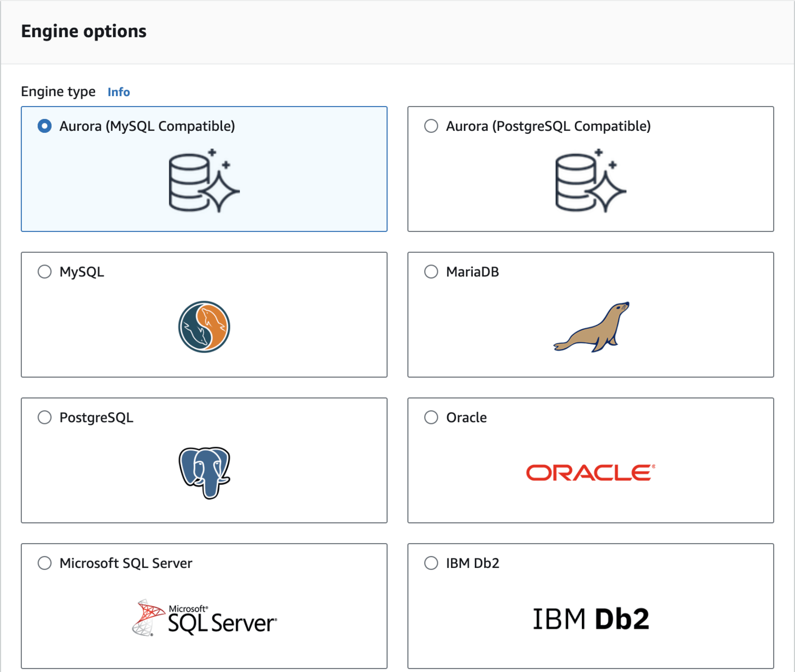The image size is (795, 672).
Task: Click the 'MySQL' label text
Action: pyautogui.click(x=82, y=272)
